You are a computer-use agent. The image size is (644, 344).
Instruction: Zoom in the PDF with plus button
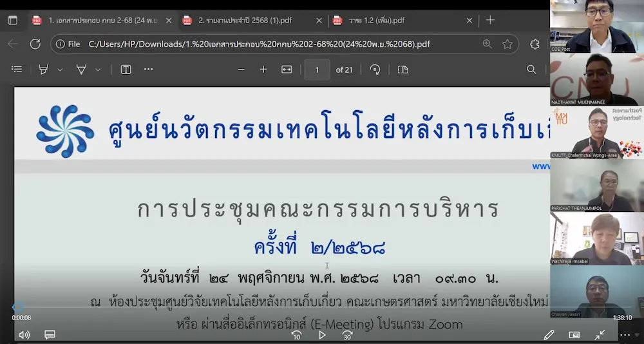(263, 70)
